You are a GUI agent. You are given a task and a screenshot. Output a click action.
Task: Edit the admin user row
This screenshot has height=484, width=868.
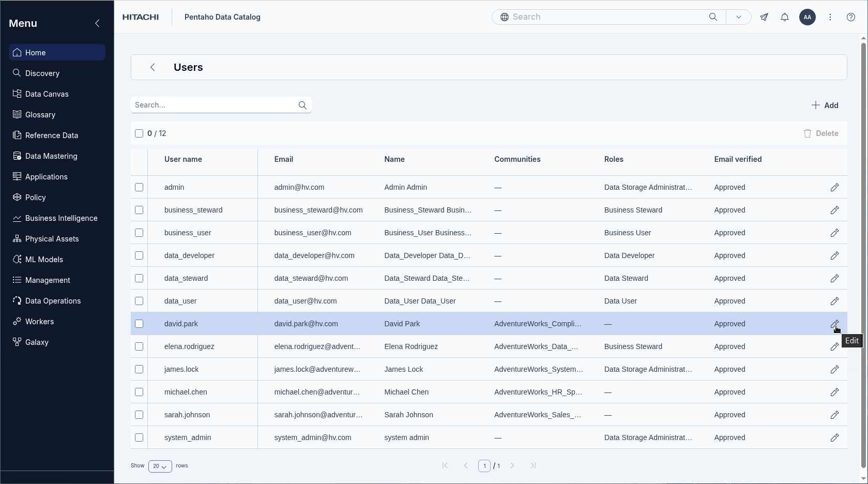pos(834,187)
